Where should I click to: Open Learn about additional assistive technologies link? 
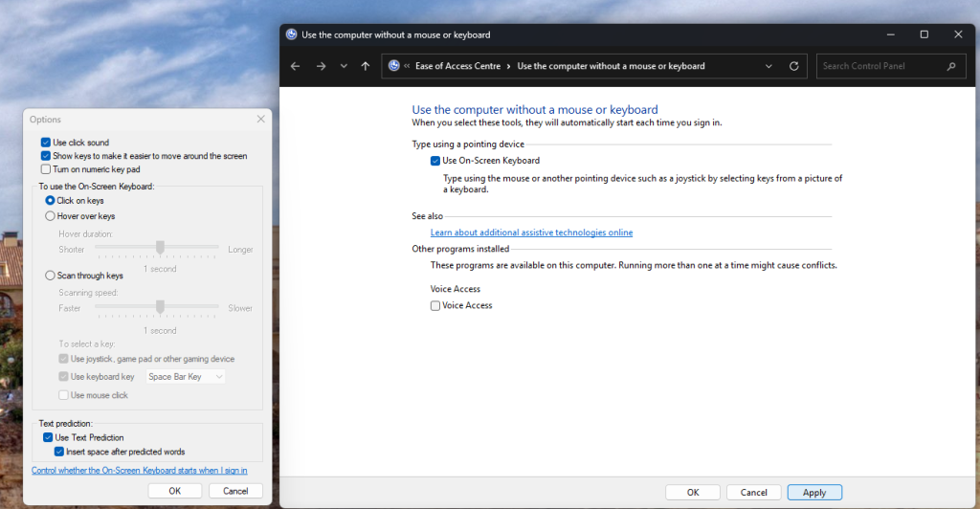[531, 232]
